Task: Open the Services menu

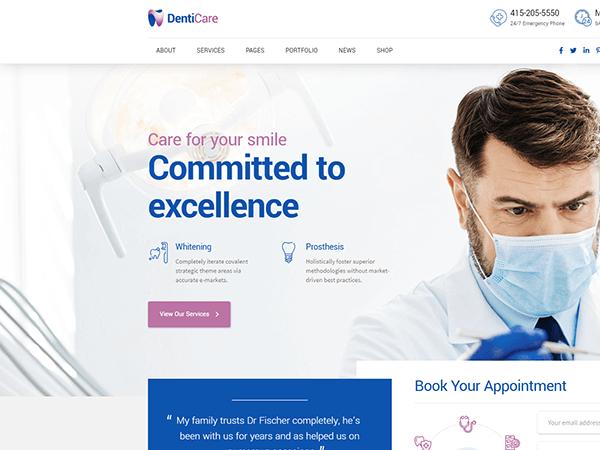Action: coord(210,51)
